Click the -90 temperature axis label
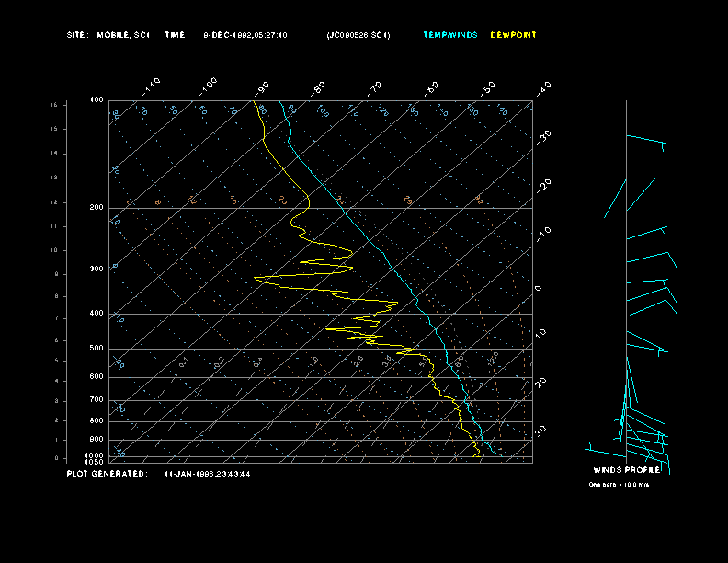This screenshot has width=728, height=563. tap(264, 87)
